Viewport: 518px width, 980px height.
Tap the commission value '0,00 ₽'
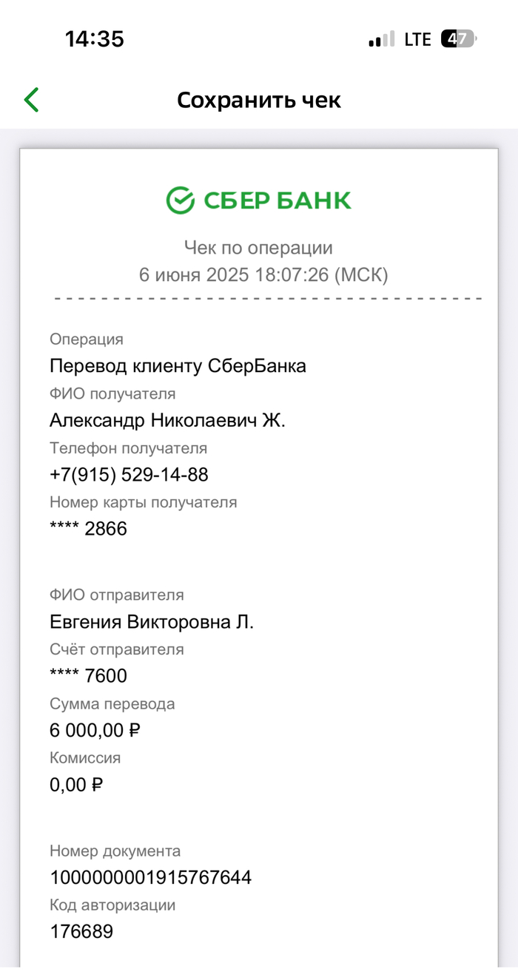pos(76,784)
